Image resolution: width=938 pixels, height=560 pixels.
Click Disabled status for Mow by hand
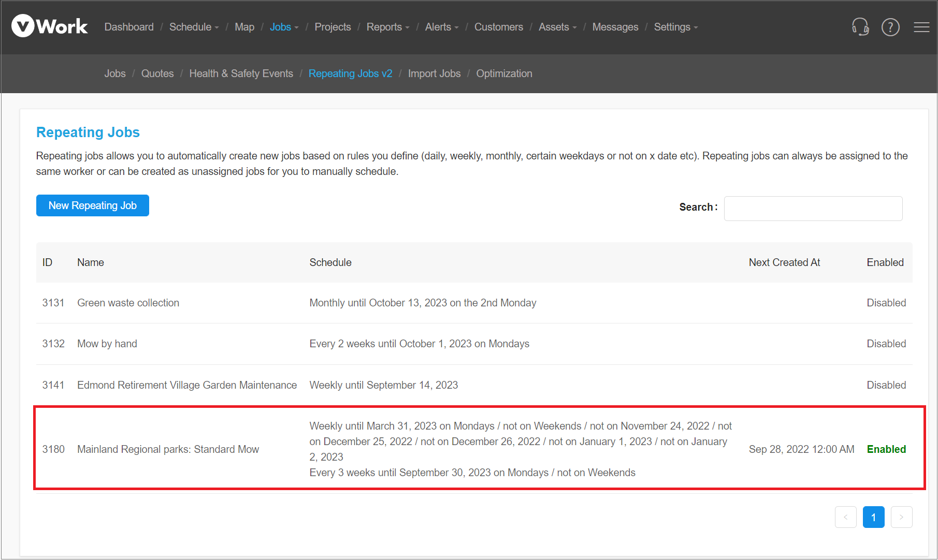click(x=886, y=344)
